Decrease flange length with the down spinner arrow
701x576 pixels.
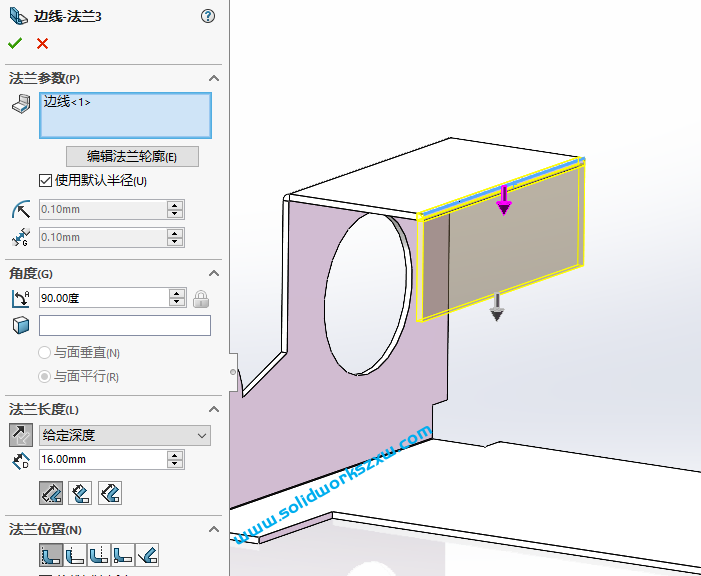175,464
